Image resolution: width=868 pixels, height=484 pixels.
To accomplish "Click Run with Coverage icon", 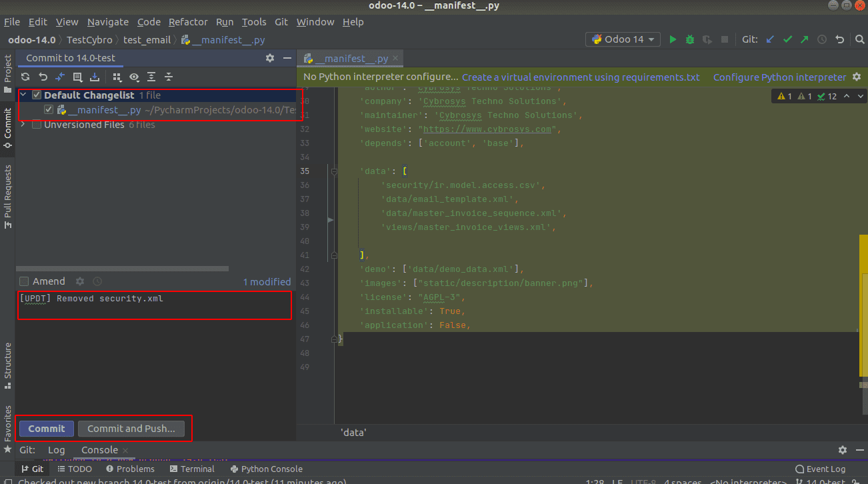I will (x=707, y=39).
